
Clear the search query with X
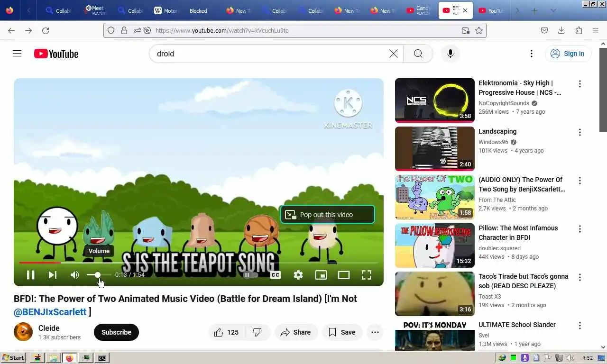[394, 54]
